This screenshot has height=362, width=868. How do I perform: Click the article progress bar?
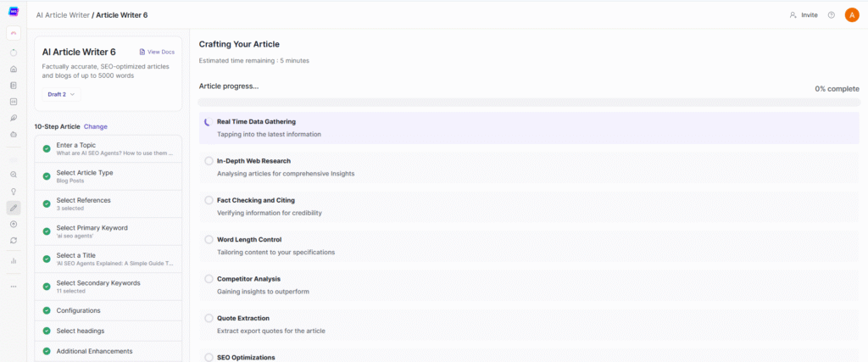pos(529,103)
